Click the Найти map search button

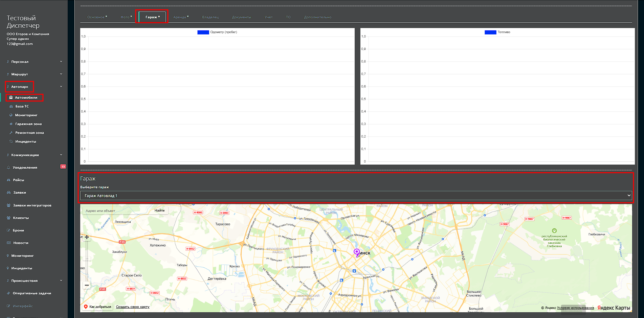point(159,211)
